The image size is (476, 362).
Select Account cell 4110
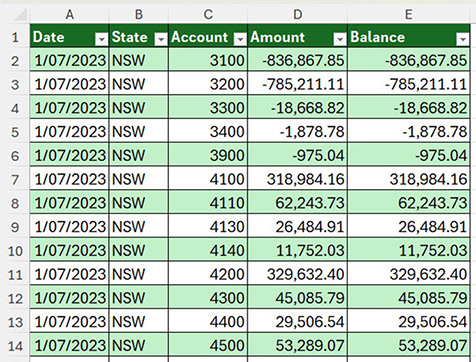click(208, 203)
